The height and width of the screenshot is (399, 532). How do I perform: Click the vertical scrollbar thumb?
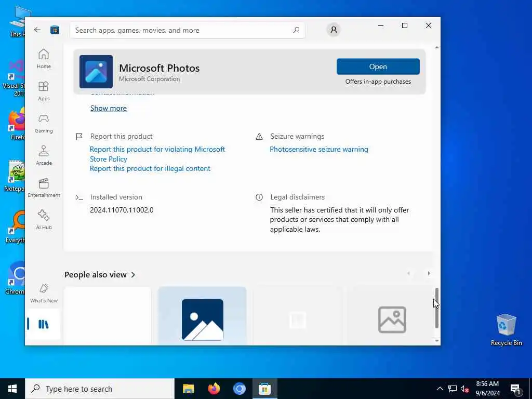pyautogui.click(x=436, y=308)
